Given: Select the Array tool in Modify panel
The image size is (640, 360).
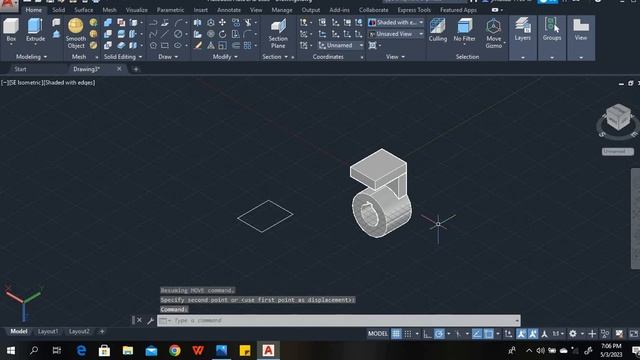Looking at the screenshot, I should pyautogui.click(x=248, y=45).
